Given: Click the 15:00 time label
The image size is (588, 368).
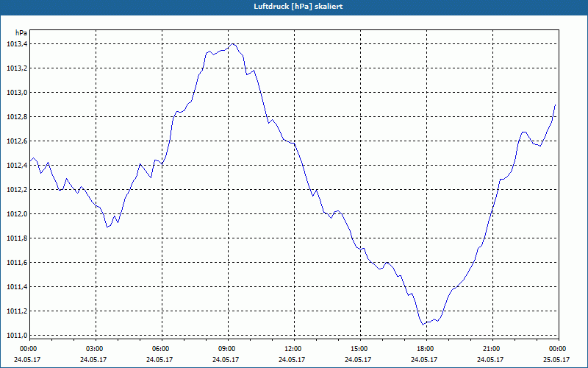Looking at the screenshot, I should pyautogui.click(x=360, y=349).
